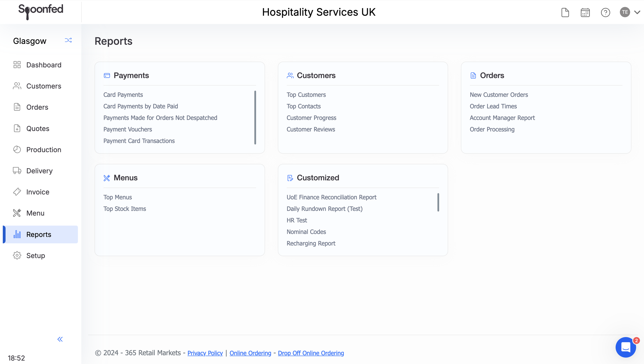The image size is (644, 364).
Task: Open Top Stock Items report
Action: point(125,209)
